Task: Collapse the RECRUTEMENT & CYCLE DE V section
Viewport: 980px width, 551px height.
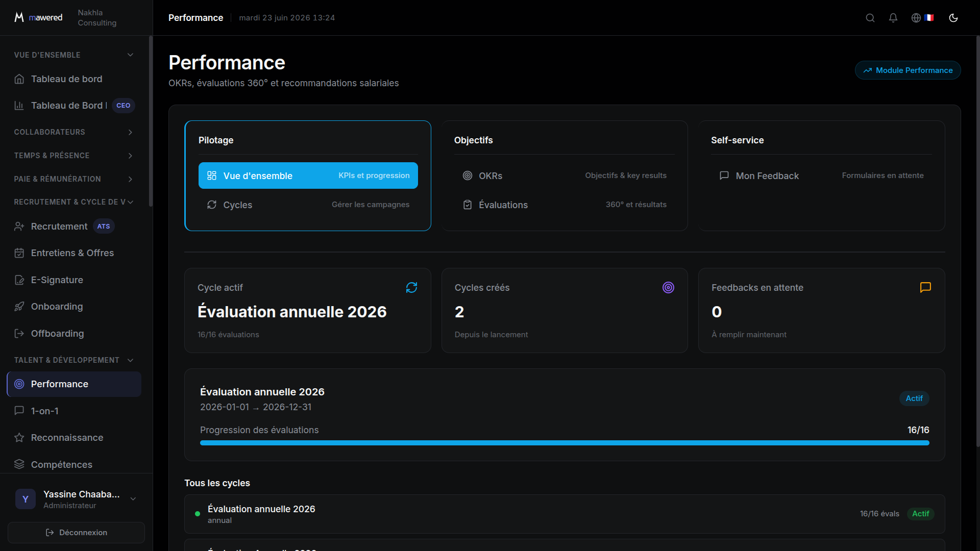Action: tap(130, 202)
